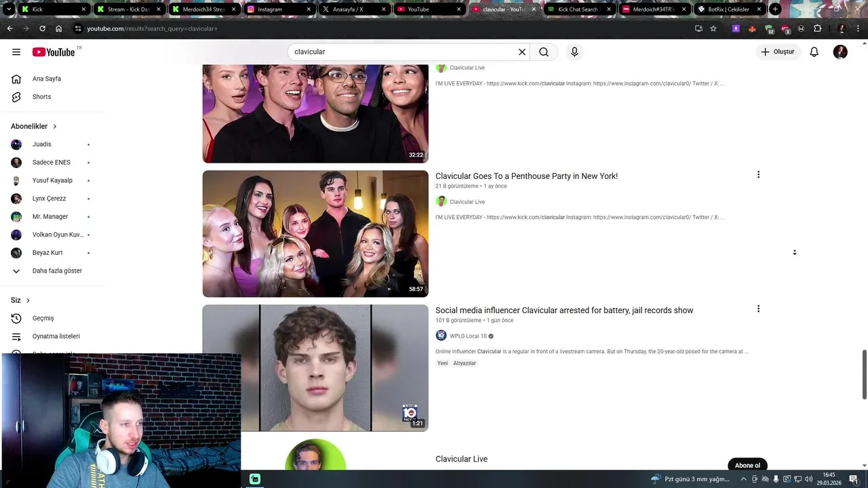
Task: Expand the Abonelikler section arrow
Action: click(x=55, y=127)
